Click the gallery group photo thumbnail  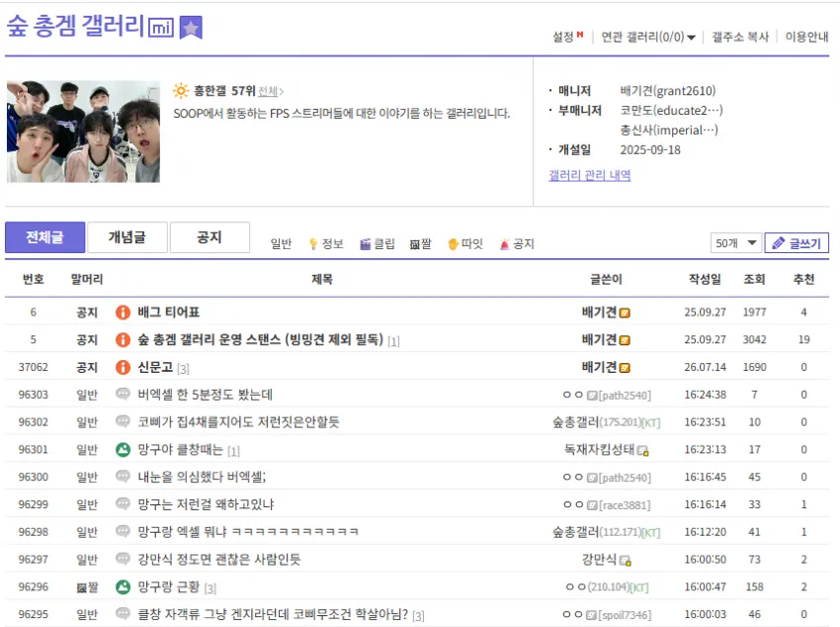(x=83, y=132)
